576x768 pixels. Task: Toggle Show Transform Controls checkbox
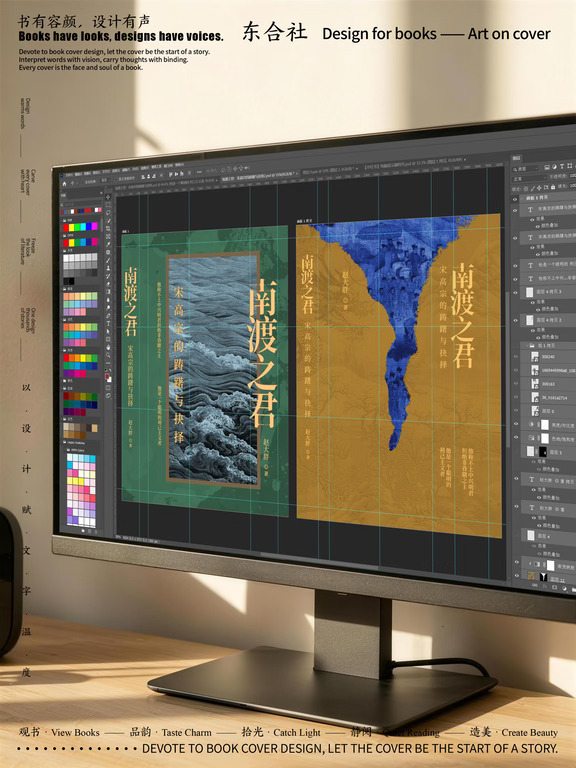pos(116,179)
